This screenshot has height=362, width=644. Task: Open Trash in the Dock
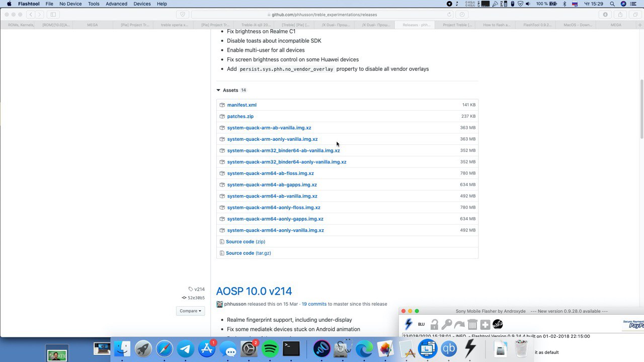521,348
